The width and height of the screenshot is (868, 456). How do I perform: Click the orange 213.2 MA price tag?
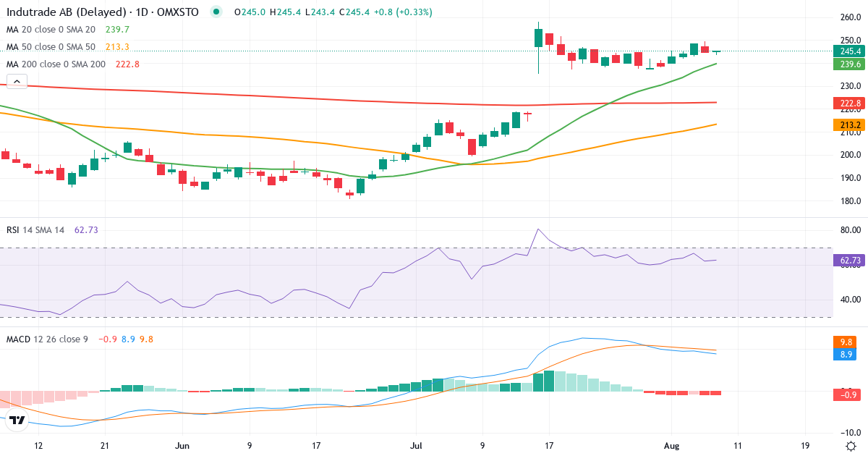pos(851,125)
